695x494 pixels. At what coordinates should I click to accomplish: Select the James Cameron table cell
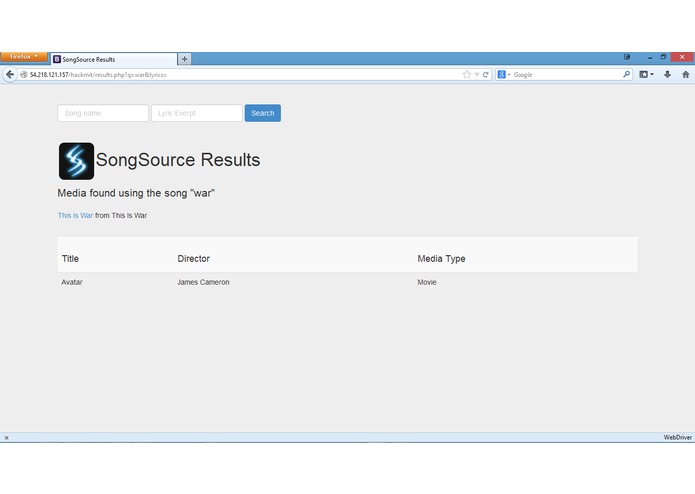pos(203,282)
